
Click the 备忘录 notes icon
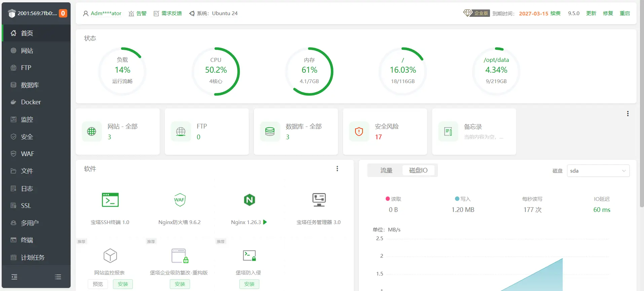[x=448, y=132]
